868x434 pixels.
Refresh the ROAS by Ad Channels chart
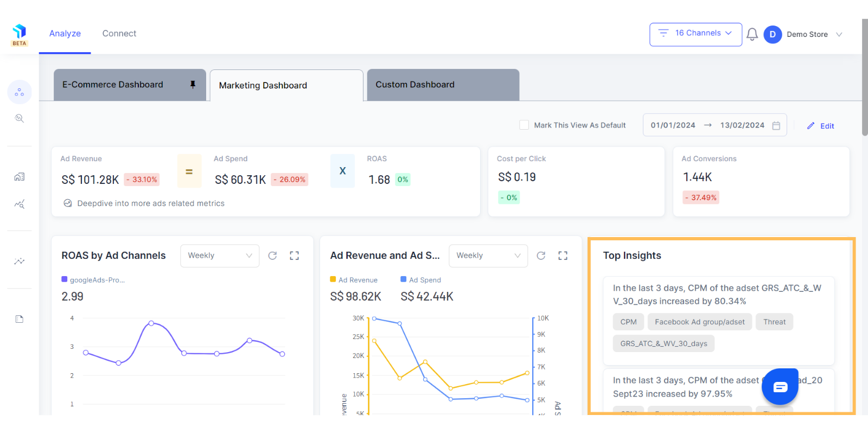[272, 256]
